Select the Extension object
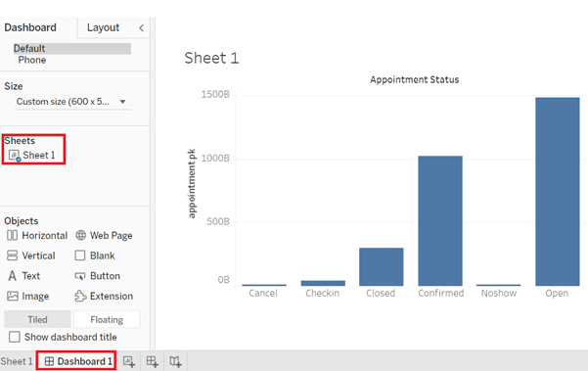 (x=104, y=297)
